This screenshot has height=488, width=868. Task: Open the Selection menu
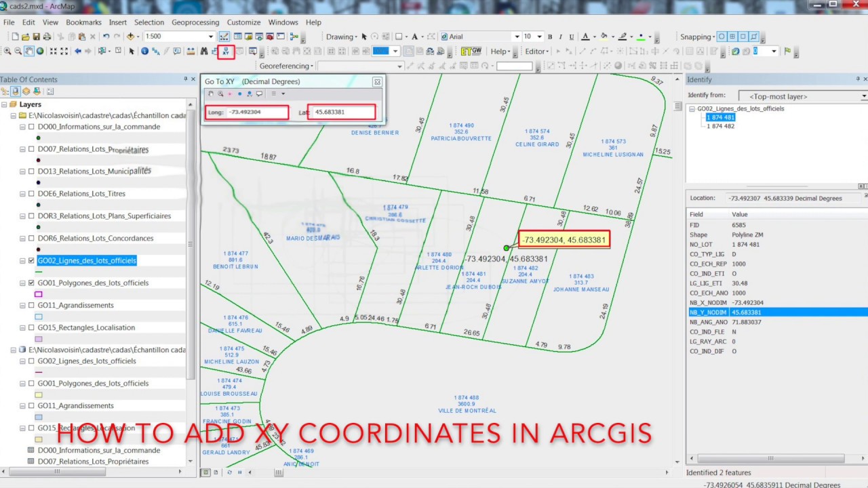pos(149,22)
